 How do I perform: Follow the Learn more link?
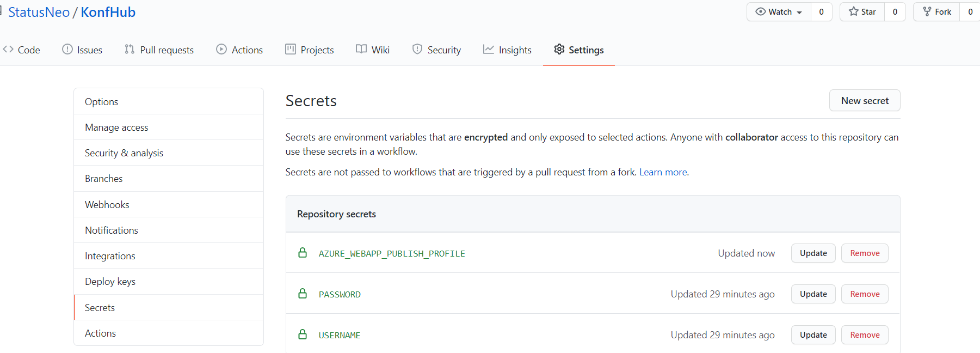coord(663,172)
